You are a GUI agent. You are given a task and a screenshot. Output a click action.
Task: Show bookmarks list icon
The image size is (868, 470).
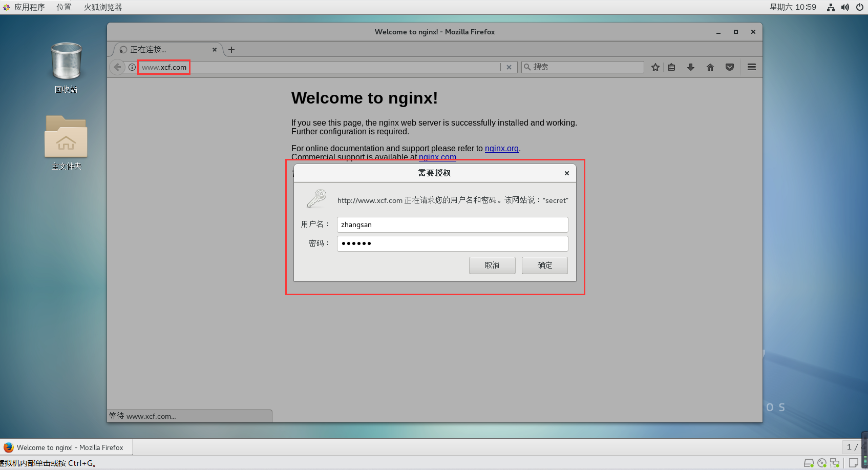(671, 67)
